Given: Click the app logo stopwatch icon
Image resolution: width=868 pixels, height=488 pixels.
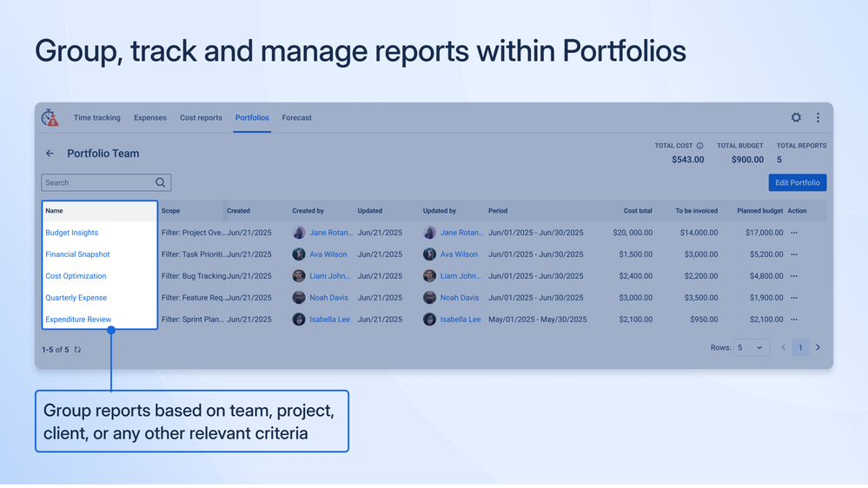Looking at the screenshot, I should [50, 117].
